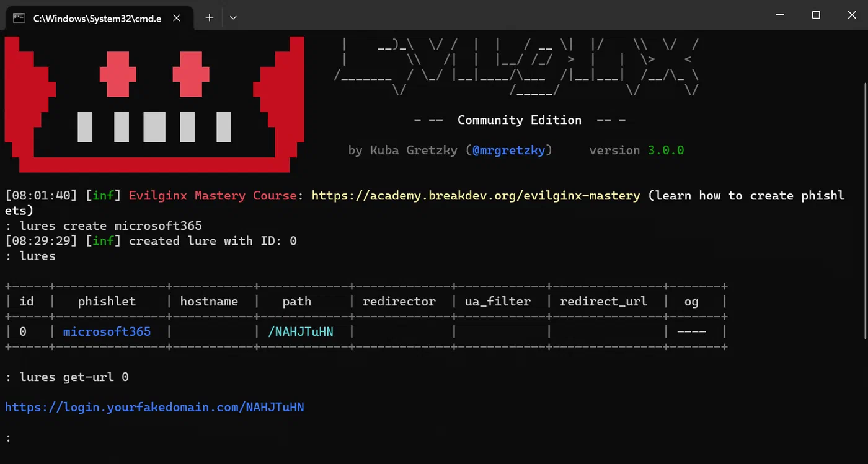Click the 'by Kuba Gretzky' author text

click(x=402, y=151)
